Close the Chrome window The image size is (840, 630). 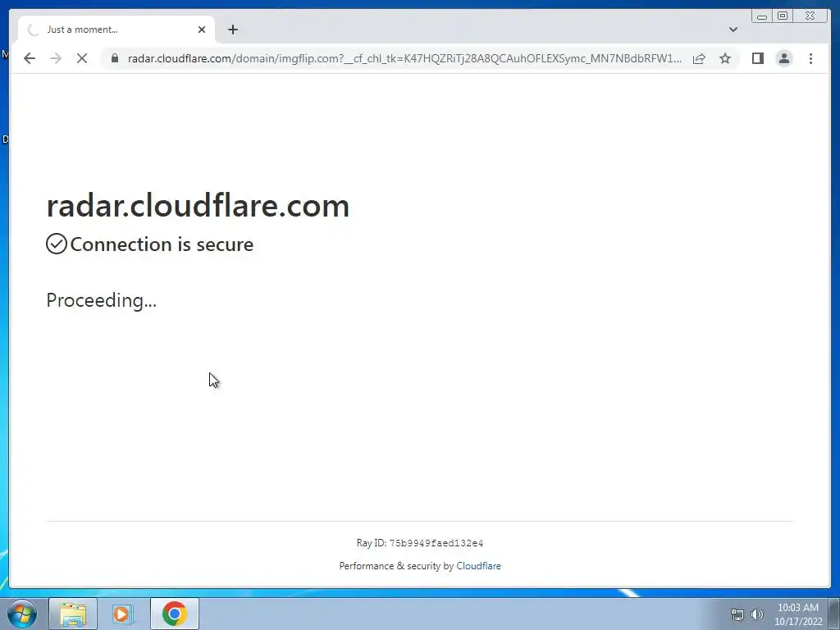810,16
